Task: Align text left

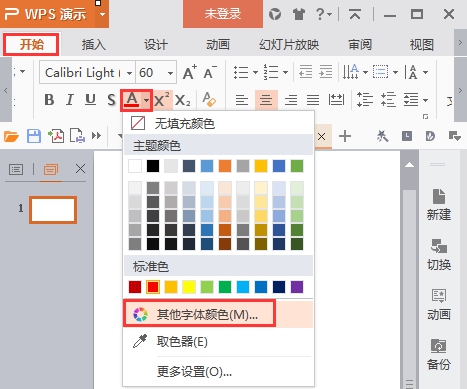Action: pyautogui.click(x=242, y=100)
